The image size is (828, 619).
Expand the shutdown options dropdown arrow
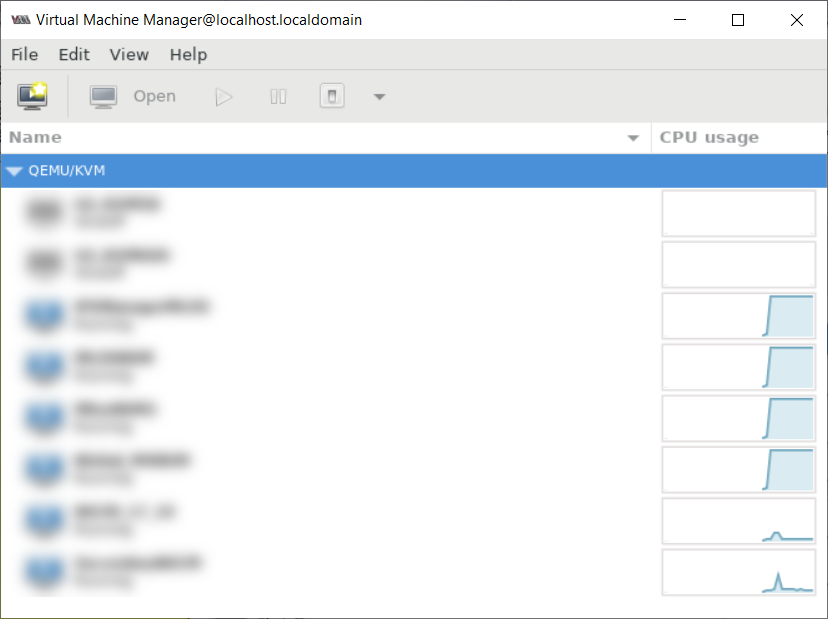click(379, 97)
